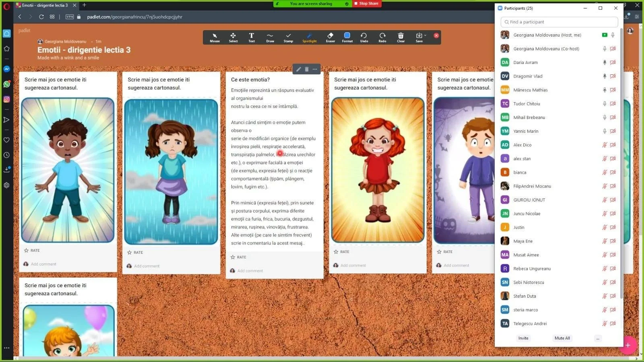Open more options for 'Ce este emotia?' post
Viewport: 644px width, 362px height.
tap(315, 69)
